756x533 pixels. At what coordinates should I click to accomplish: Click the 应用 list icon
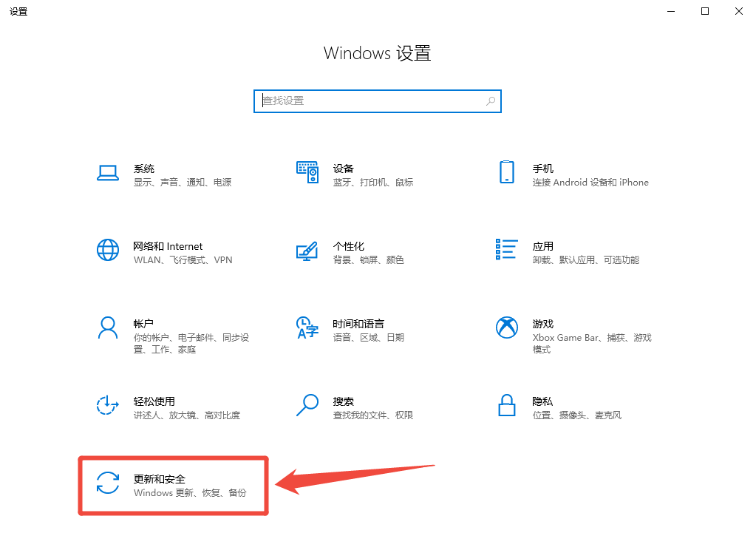coord(507,249)
